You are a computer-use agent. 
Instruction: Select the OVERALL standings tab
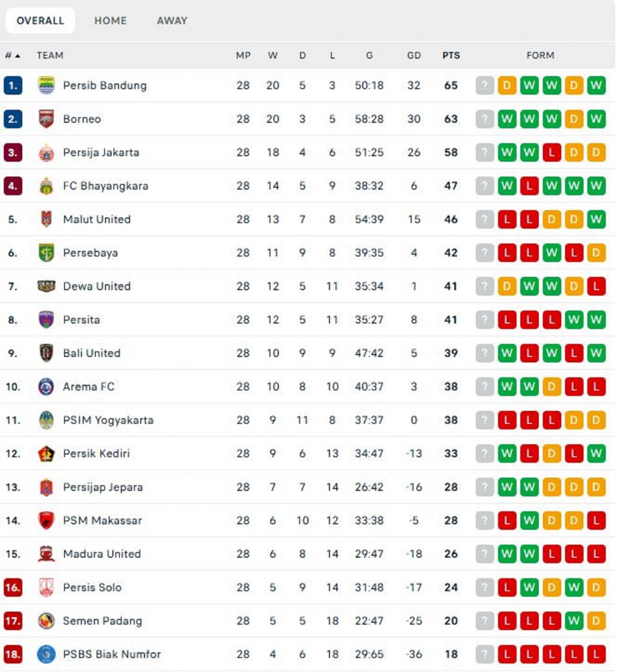[x=39, y=20]
